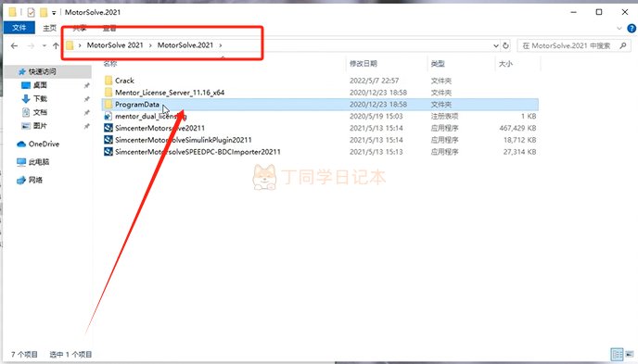Select the SimcenterMotorsolveSimulinkPlugin20211 application icon
638x364 pixels.
click(x=108, y=140)
